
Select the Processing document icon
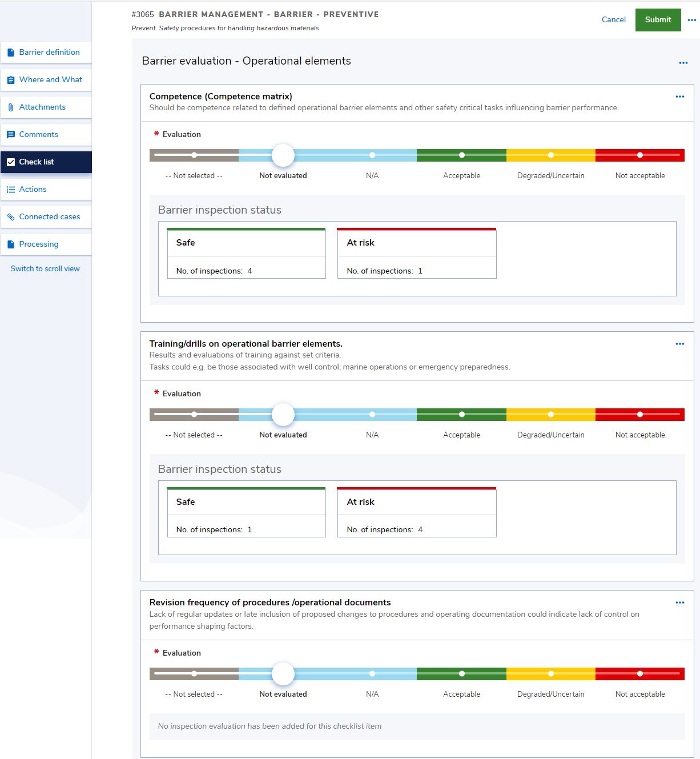[11, 244]
